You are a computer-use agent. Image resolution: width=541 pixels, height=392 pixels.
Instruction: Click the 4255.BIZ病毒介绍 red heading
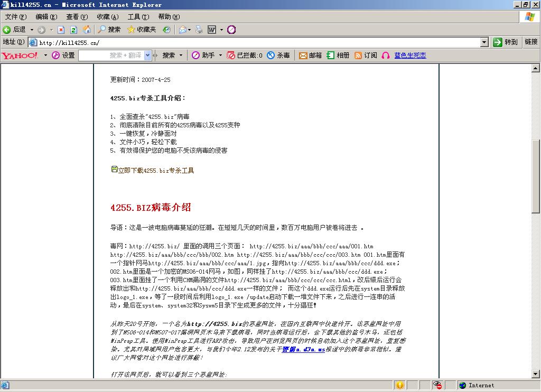click(151, 208)
